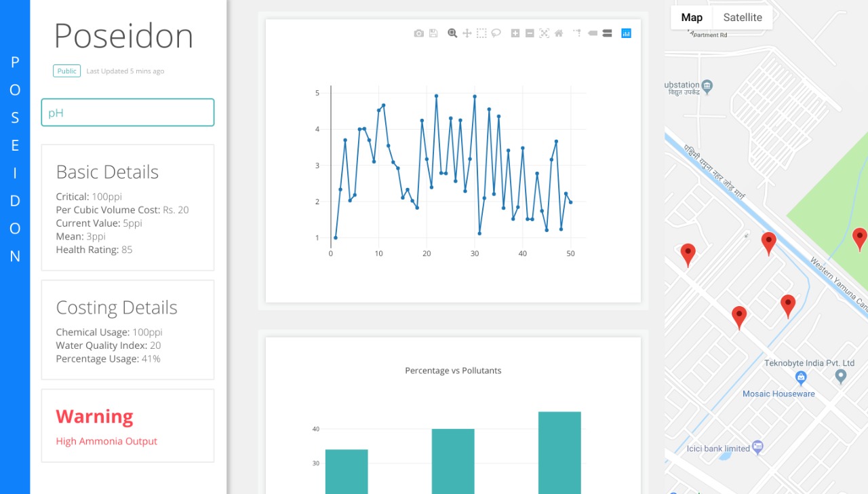
Task: Choose the Lasso Select tool
Action: click(x=496, y=33)
